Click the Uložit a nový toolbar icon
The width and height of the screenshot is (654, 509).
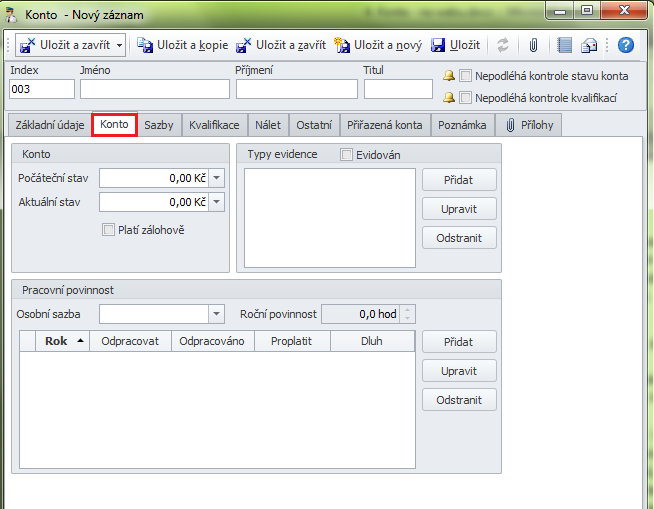[342, 45]
